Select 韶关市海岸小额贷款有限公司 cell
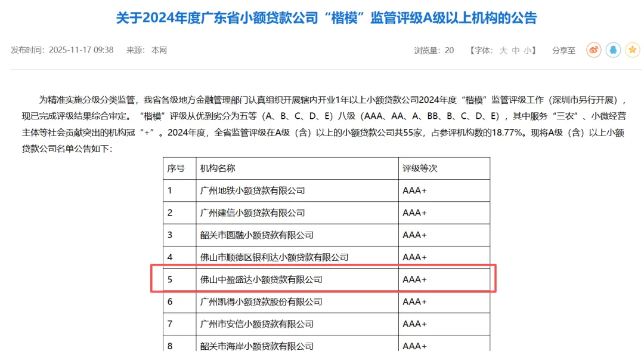644x351 pixels. point(298,344)
